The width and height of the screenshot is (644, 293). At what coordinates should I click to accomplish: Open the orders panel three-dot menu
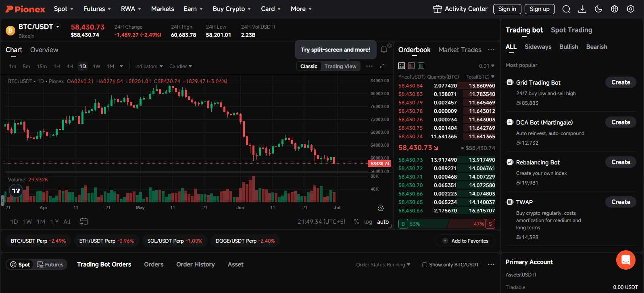[x=491, y=264]
